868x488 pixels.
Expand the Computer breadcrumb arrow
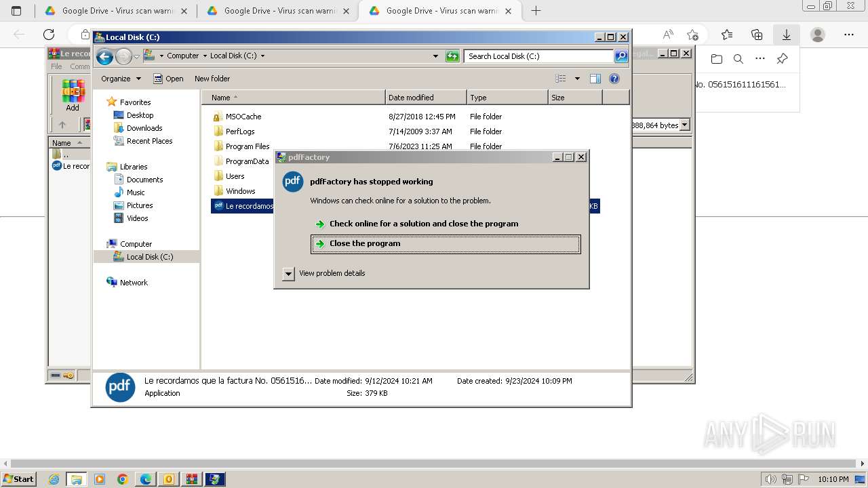(204, 56)
